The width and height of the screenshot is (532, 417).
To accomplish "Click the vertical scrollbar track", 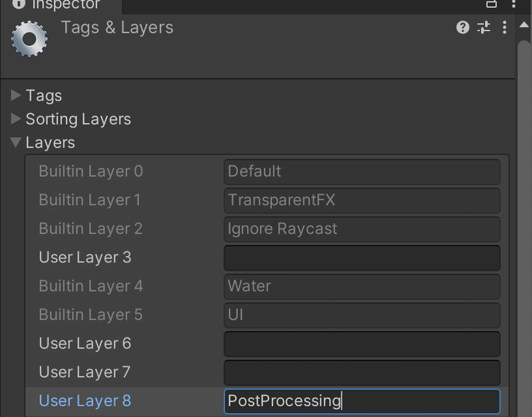I will 524,227.
